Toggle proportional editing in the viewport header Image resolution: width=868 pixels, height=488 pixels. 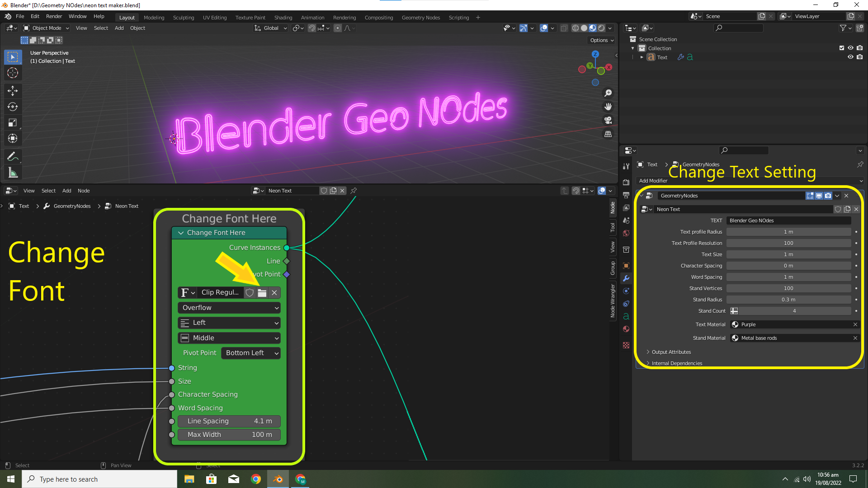click(x=337, y=28)
